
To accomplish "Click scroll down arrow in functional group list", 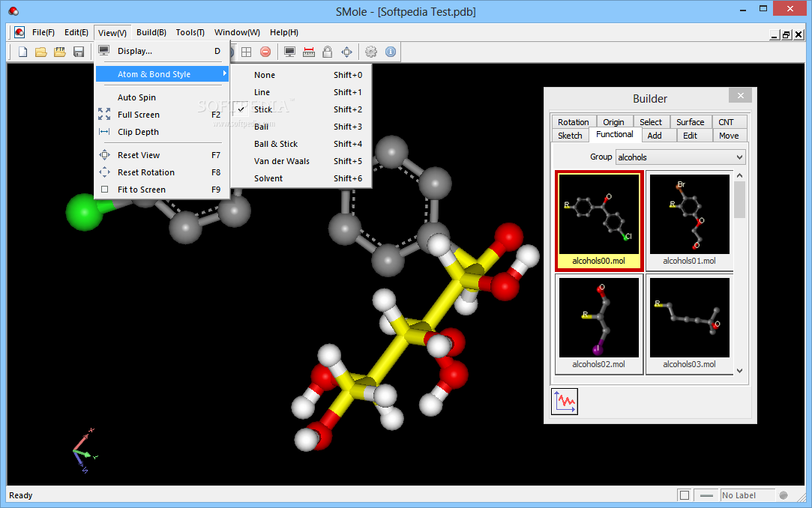I will coord(739,370).
